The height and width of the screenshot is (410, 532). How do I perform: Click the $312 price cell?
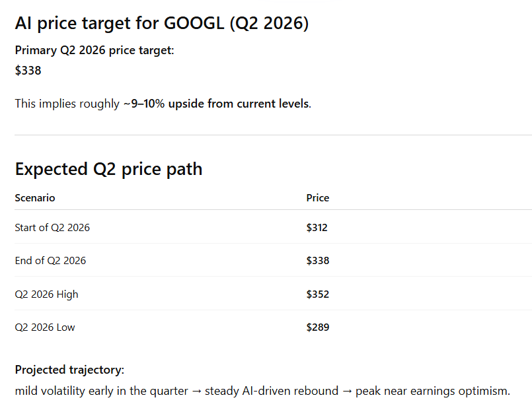coord(317,228)
